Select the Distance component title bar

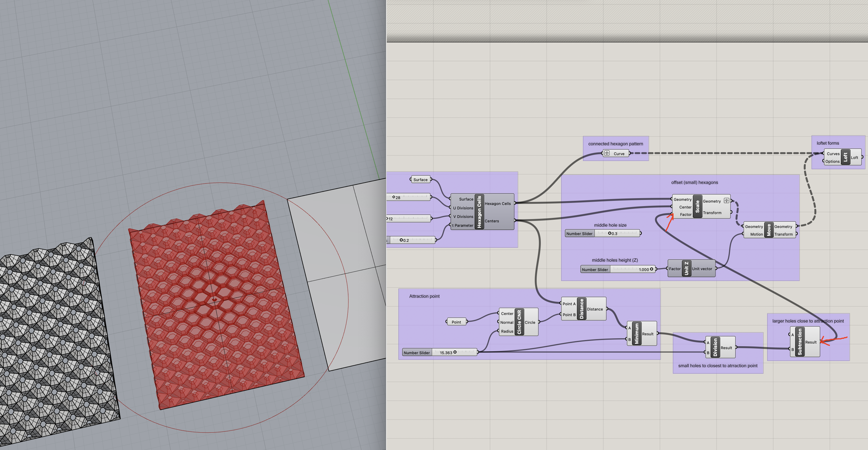[x=581, y=308]
